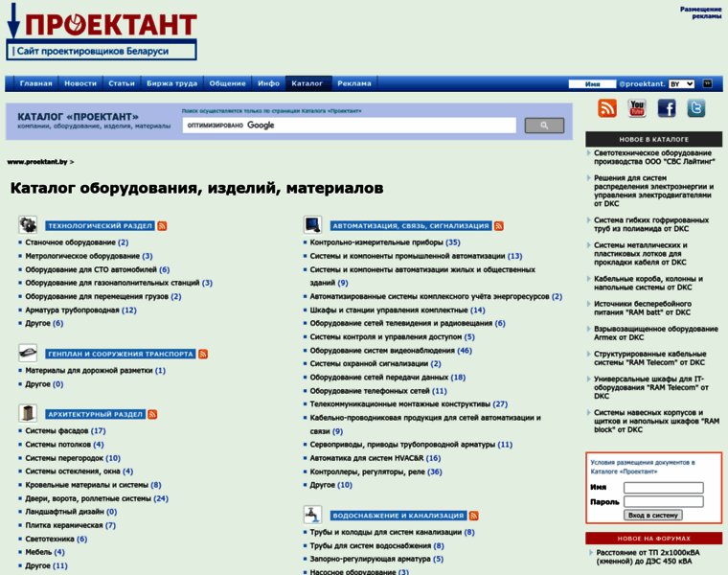Open Станочное оборудование (2) category

click(x=77, y=242)
